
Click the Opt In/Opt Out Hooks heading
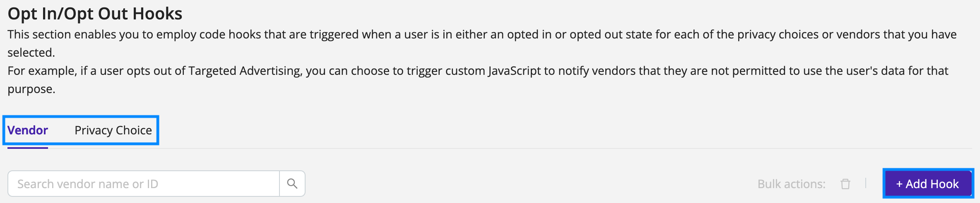(95, 14)
